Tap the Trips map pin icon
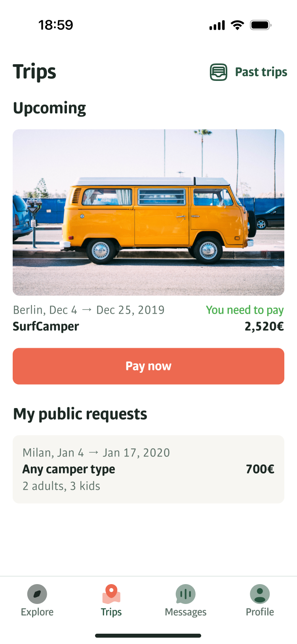 pyautogui.click(x=111, y=594)
